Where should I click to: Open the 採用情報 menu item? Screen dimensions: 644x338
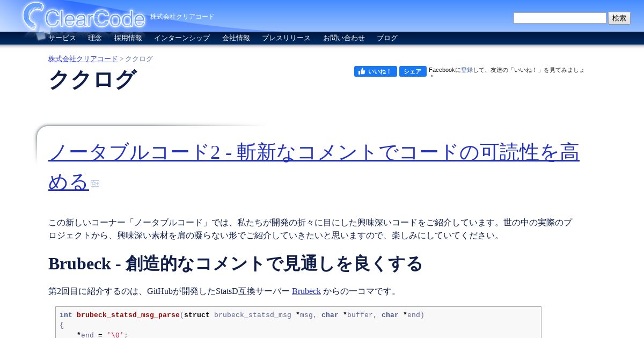(x=128, y=38)
